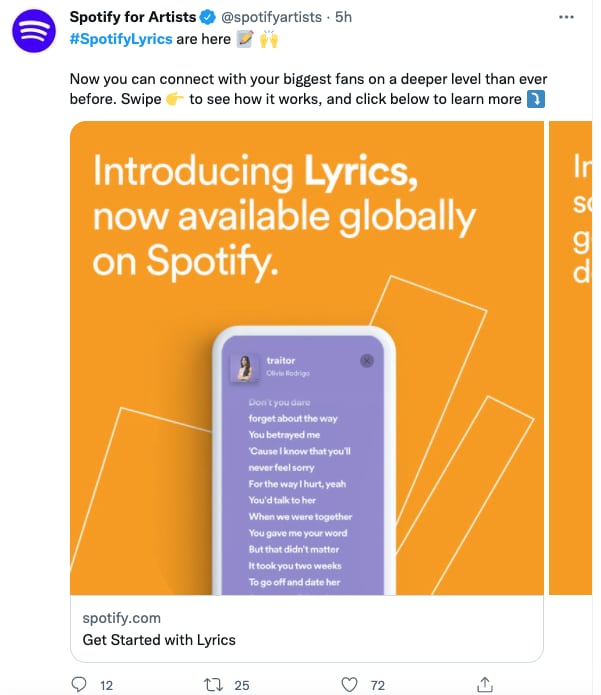The height and width of the screenshot is (695, 601).
Task: Click the close X on the phone mockup
Action: click(x=367, y=360)
